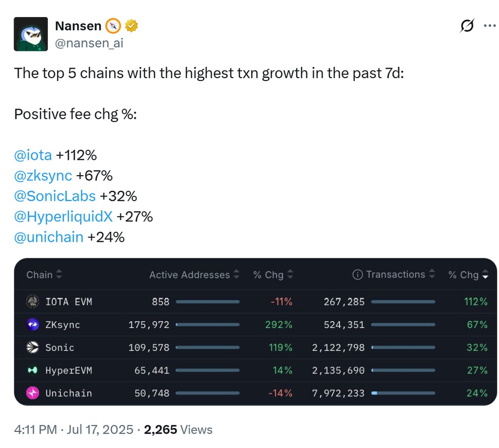Sort by Active Addresses column
The width and height of the screenshot is (499, 448).
tap(194, 274)
